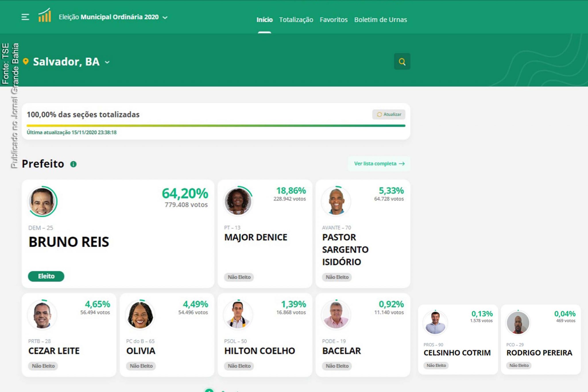Screen dimensions: 588x392
Task: Click the arrow in Ver lista completa
Action: click(x=402, y=164)
